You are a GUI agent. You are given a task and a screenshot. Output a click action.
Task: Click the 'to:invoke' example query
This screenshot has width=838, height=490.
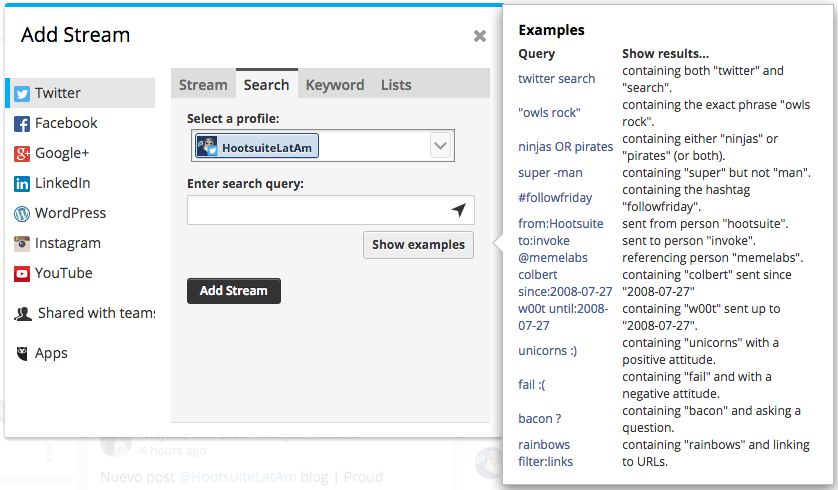(x=544, y=240)
